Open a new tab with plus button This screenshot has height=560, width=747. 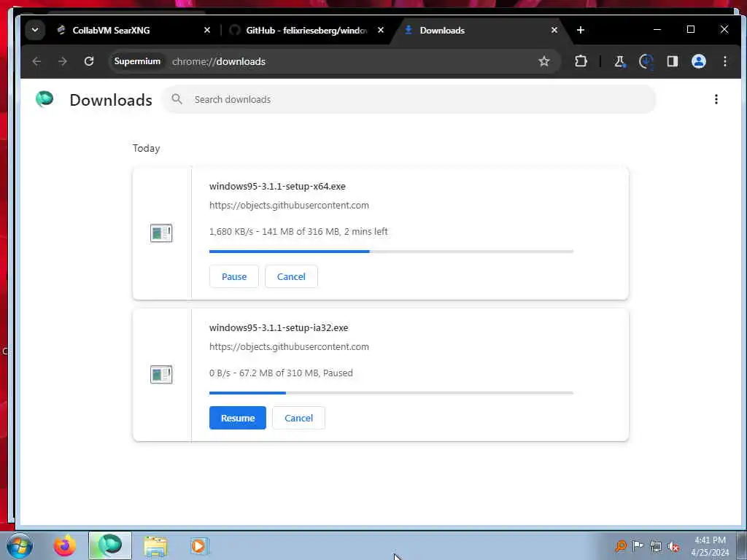coord(580,30)
